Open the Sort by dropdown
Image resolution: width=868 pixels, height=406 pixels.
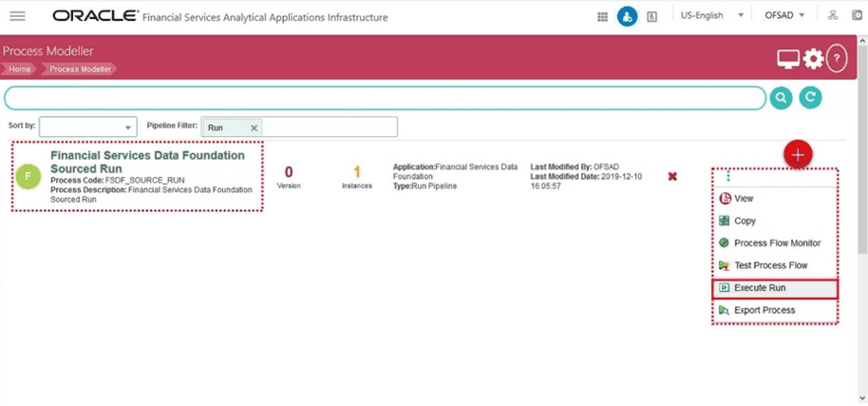(x=88, y=126)
